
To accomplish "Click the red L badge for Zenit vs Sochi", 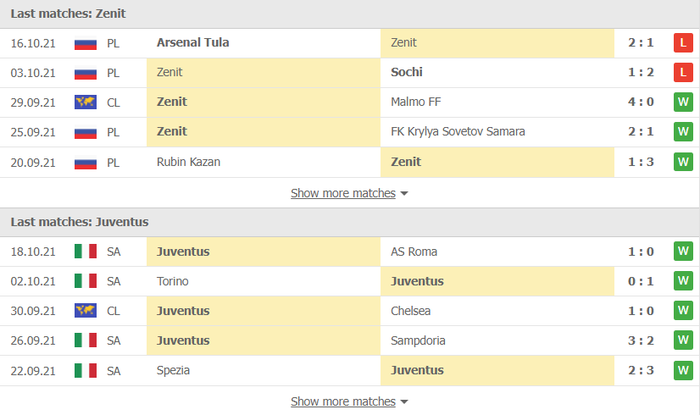I will pyautogui.click(x=683, y=72).
